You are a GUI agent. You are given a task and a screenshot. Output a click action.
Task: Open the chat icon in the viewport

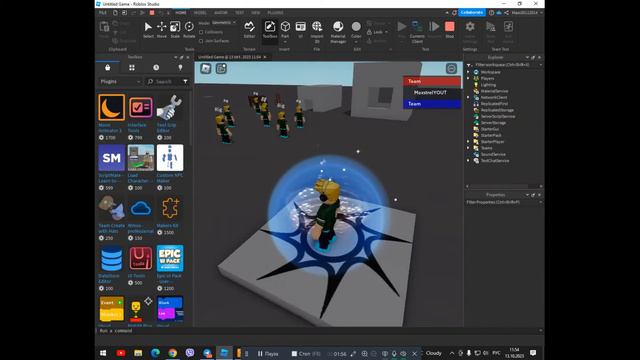(x=221, y=69)
